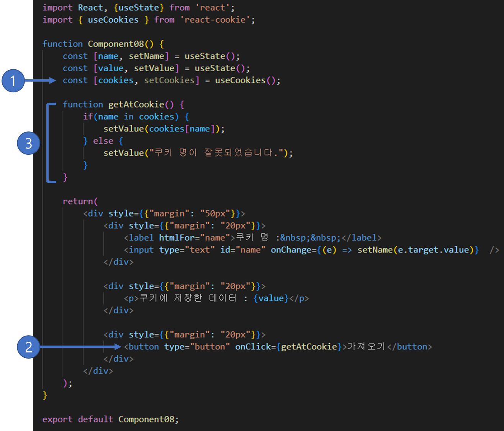Click the {useState} import in the first line

click(139, 8)
